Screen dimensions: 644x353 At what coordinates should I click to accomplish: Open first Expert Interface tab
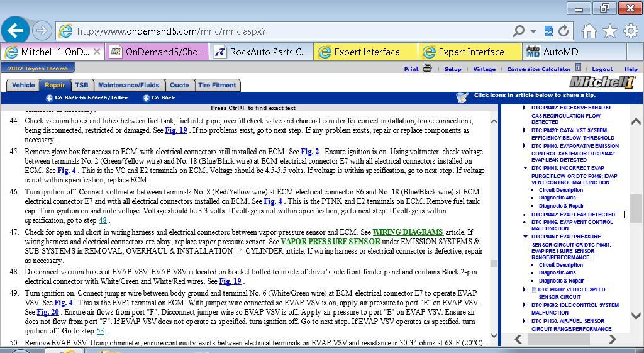[x=366, y=52]
